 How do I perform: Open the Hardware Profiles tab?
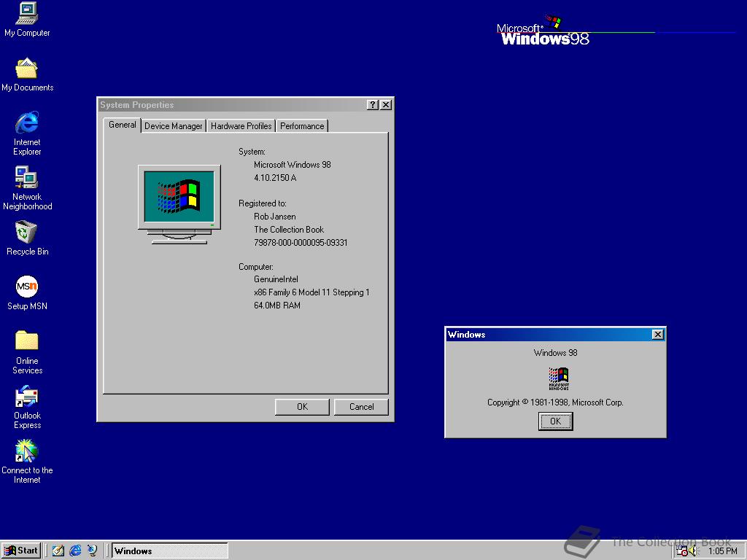point(241,125)
